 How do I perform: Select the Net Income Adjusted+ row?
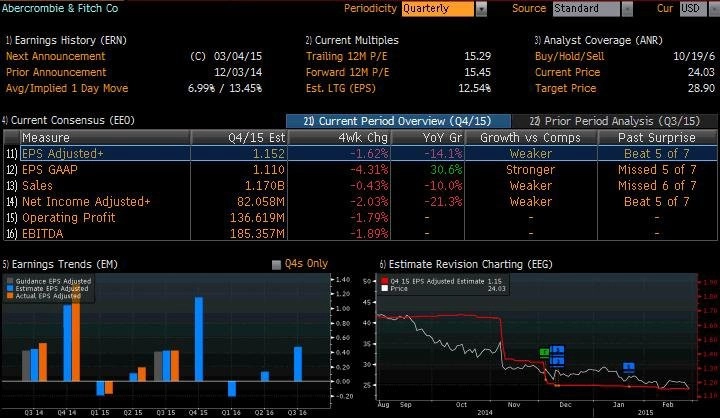360,202
